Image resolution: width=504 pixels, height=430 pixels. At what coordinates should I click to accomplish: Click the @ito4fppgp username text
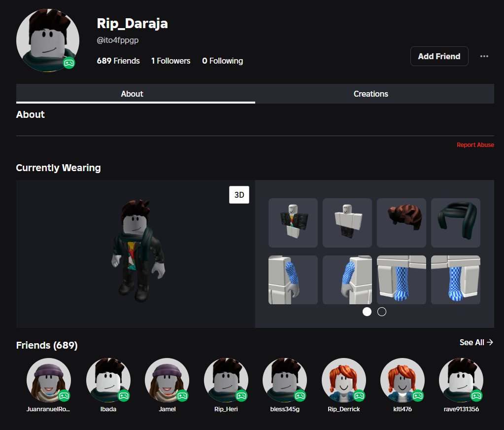[x=118, y=40]
